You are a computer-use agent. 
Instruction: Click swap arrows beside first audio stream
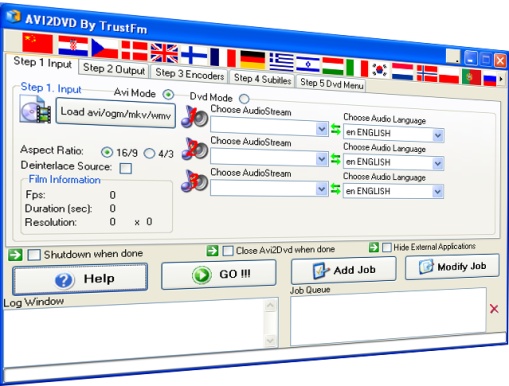[x=335, y=129]
